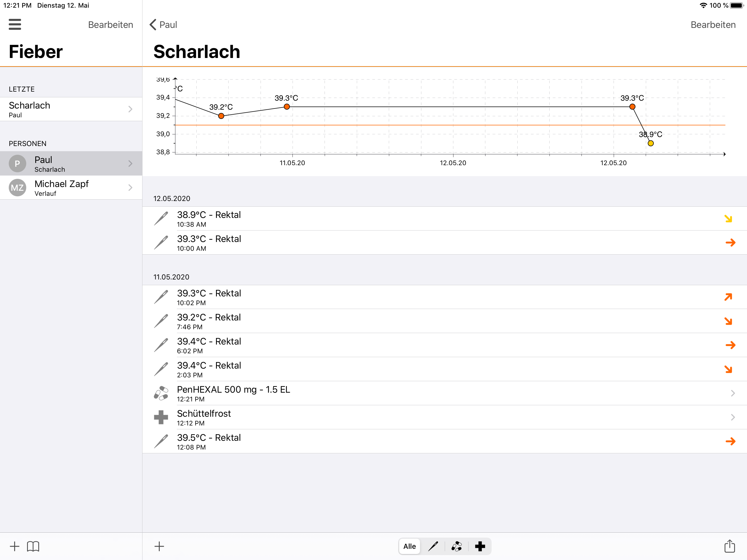Open PenHEXAL 500 mg entry chevron

(733, 393)
